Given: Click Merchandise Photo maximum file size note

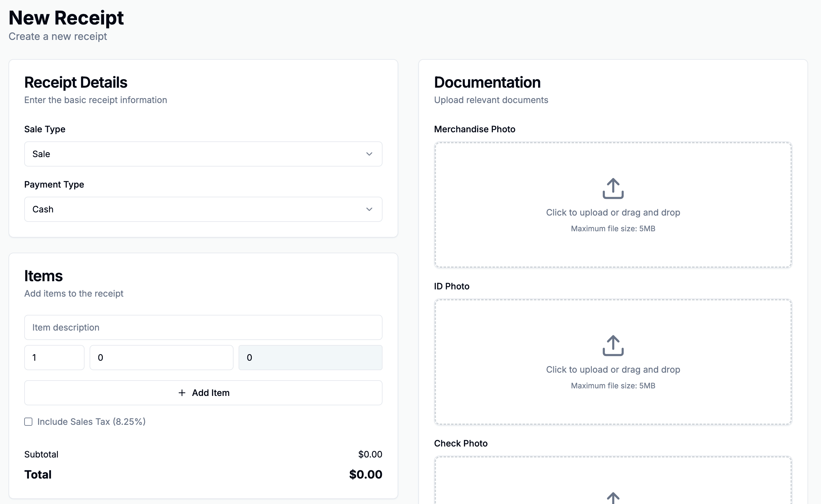Looking at the screenshot, I should point(613,229).
